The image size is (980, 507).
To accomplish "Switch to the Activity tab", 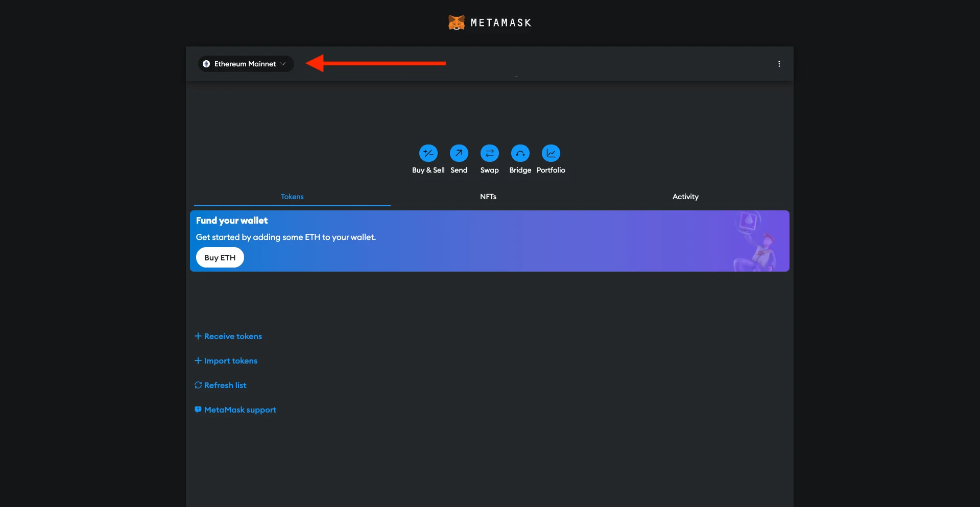I will pyautogui.click(x=685, y=197).
